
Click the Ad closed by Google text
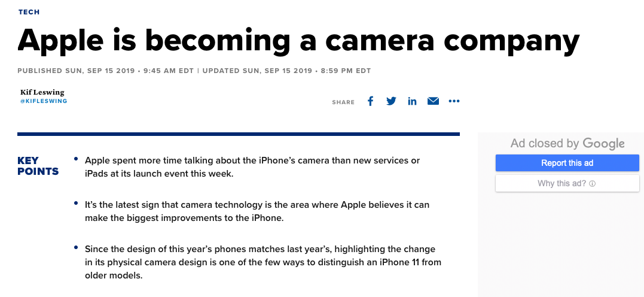coord(567,144)
